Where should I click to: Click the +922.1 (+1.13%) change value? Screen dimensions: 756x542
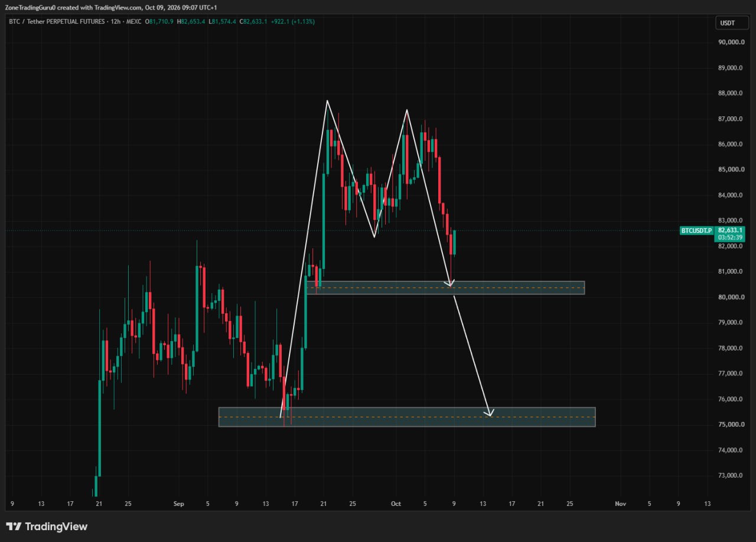click(293, 21)
